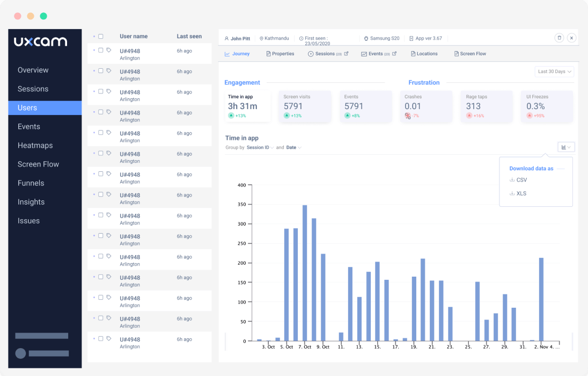
Task: Click the Samsung S20 device icon
Action: click(x=366, y=38)
